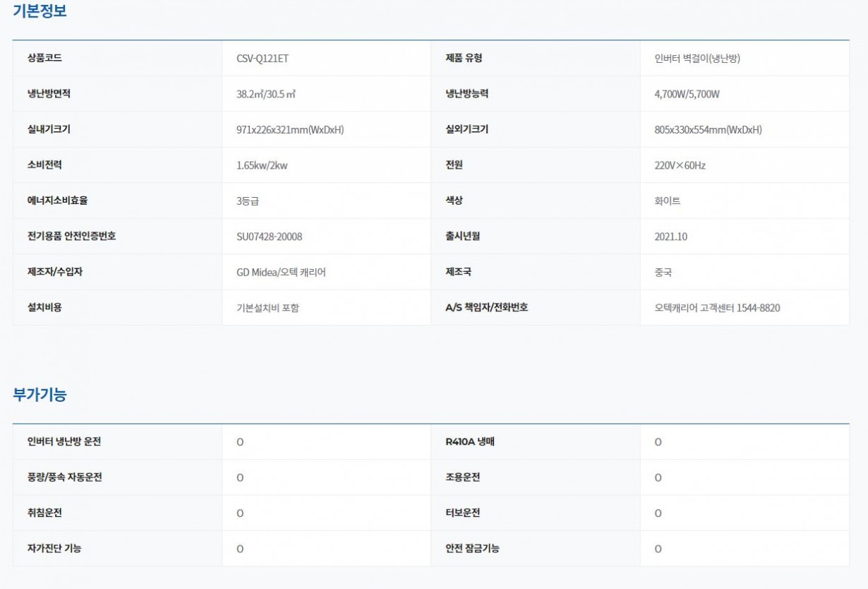Click the 부가기능 section heading
The image size is (868, 589).
pos(40,395)
